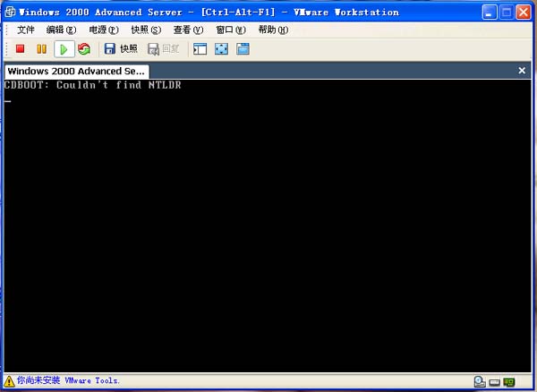The height and width of the screenshot is (392, 537).
Task: Open the 查看(V) menu
Action: pos(188,30)
